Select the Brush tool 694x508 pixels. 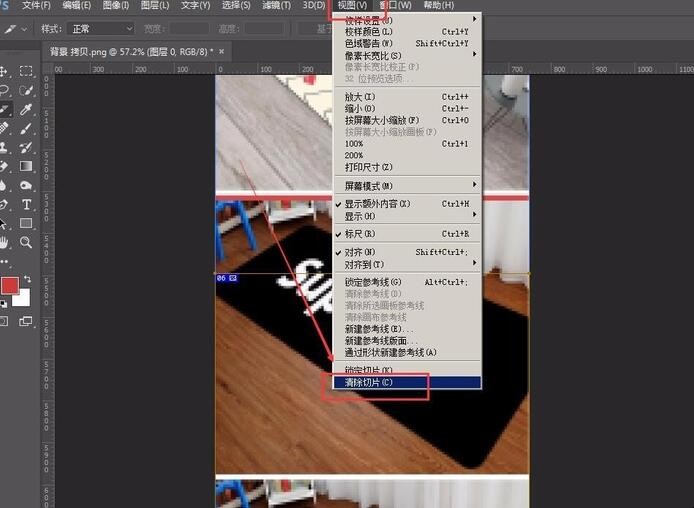26,128
